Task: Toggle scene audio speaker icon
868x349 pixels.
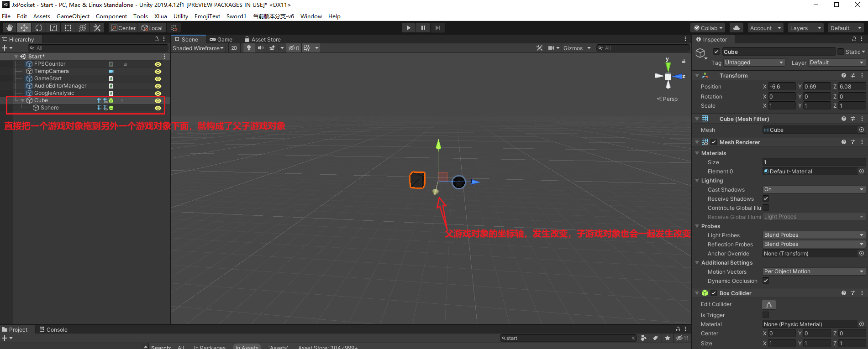Action: click(x=261, y=48)
